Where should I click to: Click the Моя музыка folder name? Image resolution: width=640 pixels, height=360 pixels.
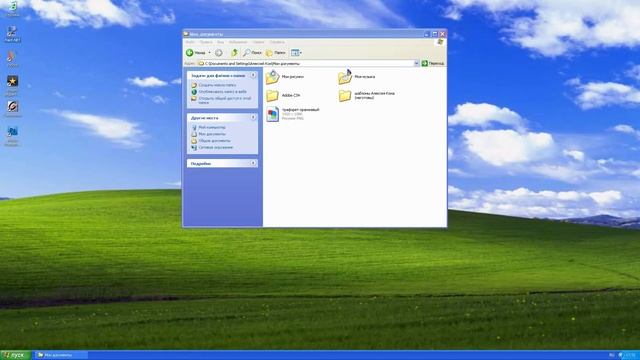tap(364, 77)
